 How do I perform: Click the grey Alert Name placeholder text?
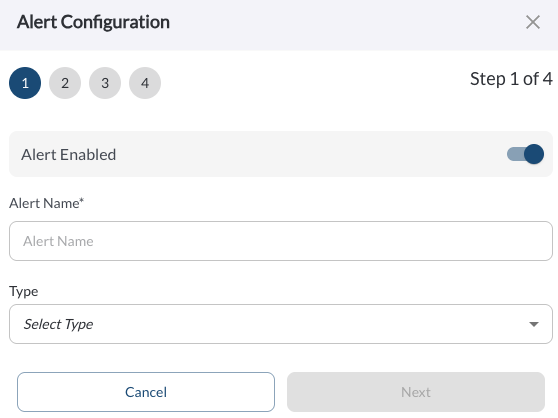58,241
